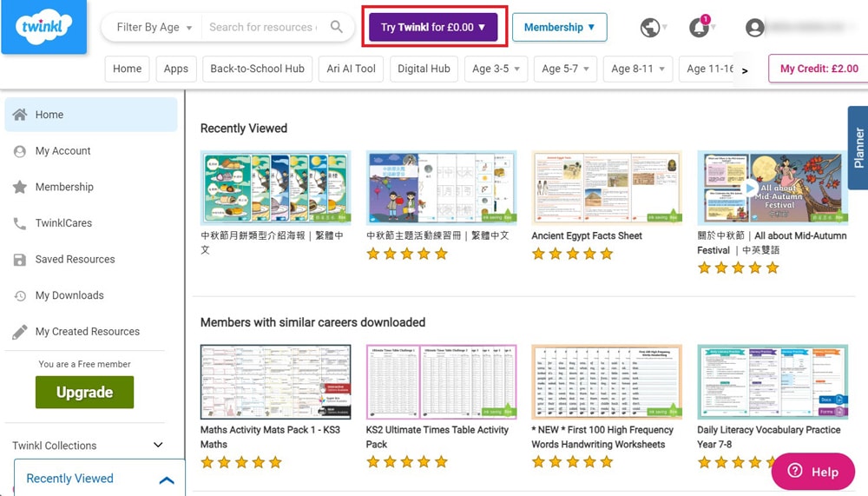868x496 pixels.
Task: Open the Mid-Autumn activity booklet thumbnail
Action: (x=441, y=188)
